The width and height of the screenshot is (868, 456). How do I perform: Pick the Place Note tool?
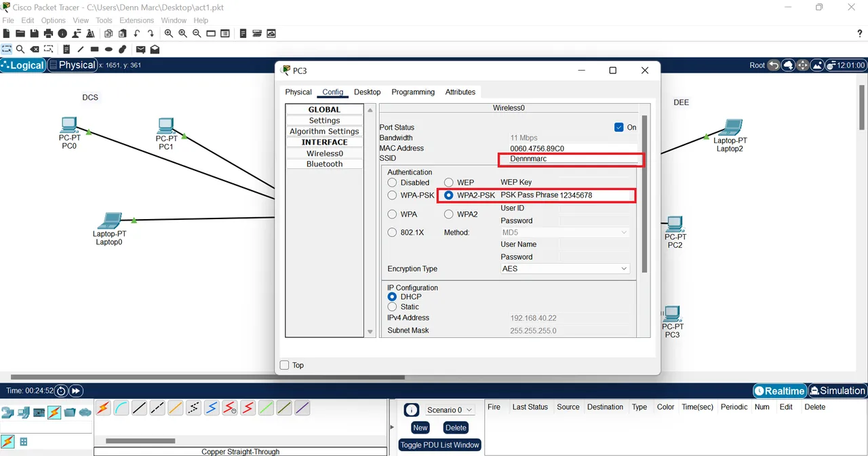(66, 49)
